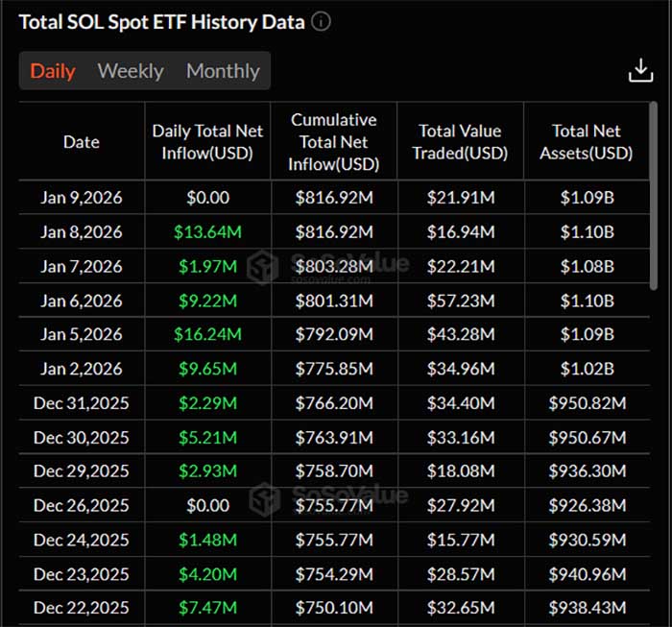Screen dimensions: 672x627
Task: Click the $801.31M cumulative inflow value
Action: click(x=334, y=301)
